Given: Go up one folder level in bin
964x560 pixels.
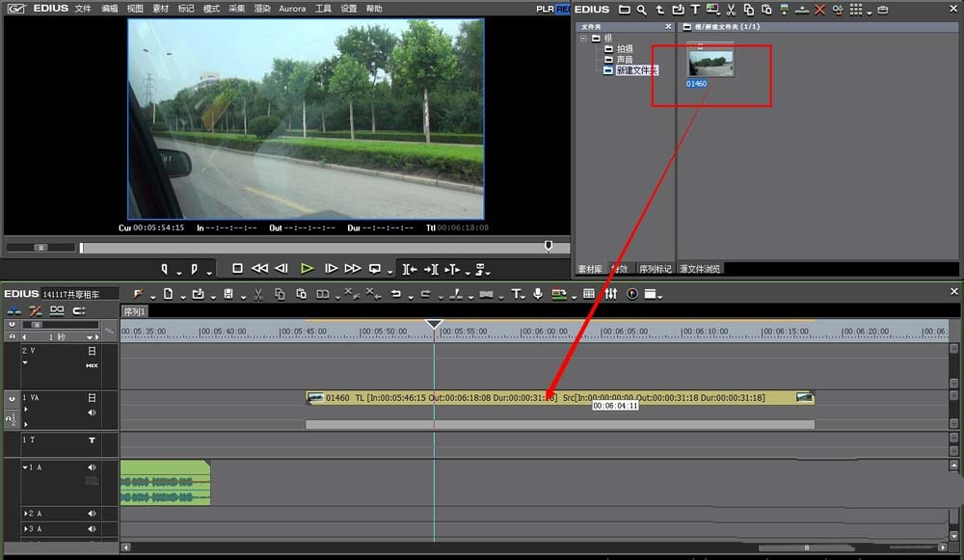Looking at the screenshot, I should coord(659,10).
